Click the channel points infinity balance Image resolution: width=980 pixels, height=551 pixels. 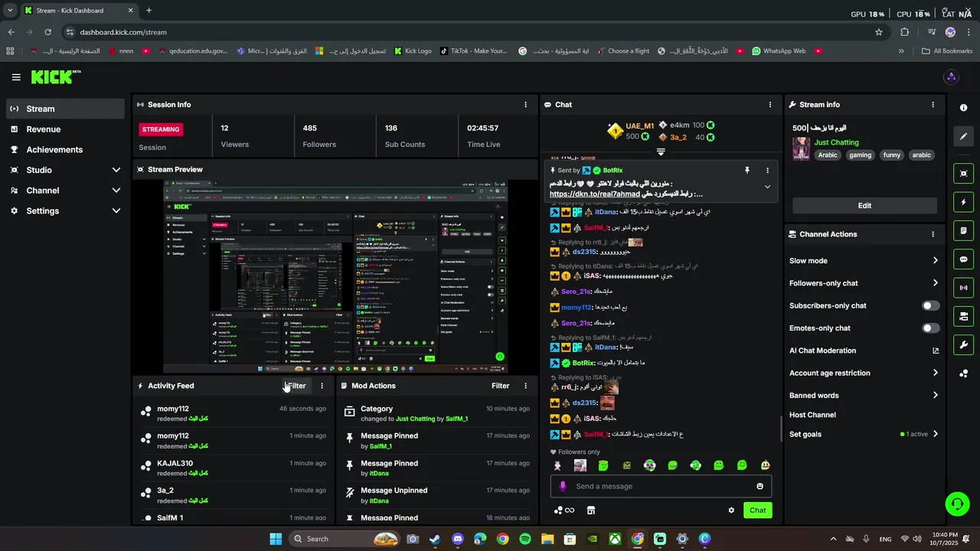pos(564,510)
